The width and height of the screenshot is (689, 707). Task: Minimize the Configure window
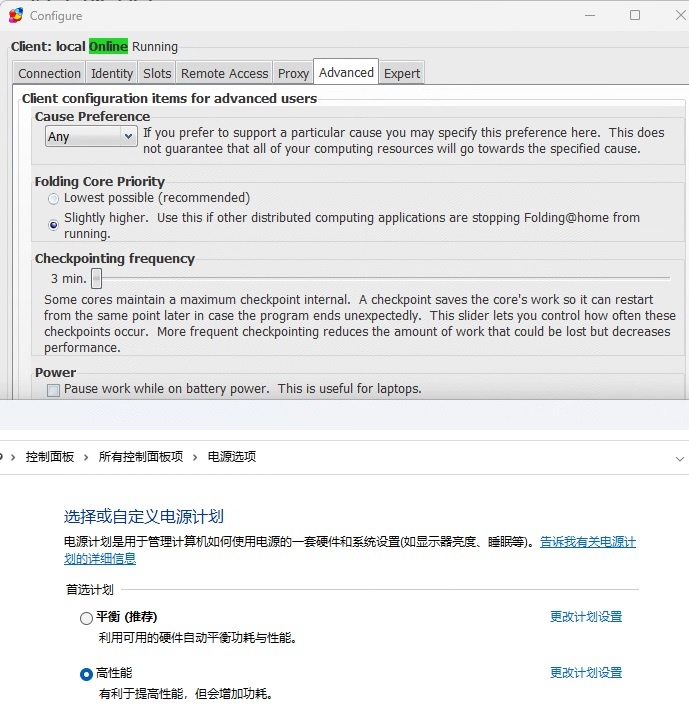pyautogui.click(x=590, y=15)
